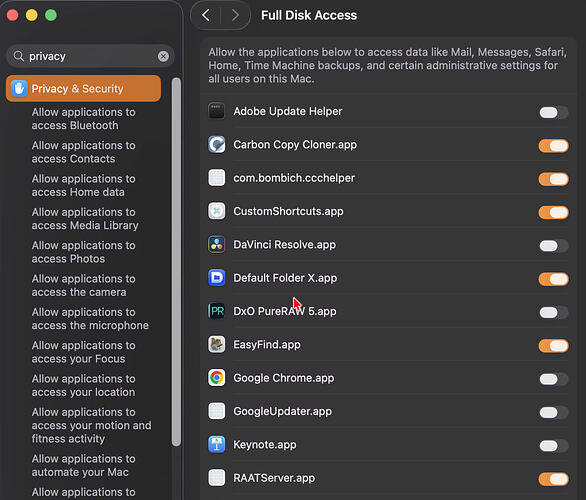Click the privacy search field
The height and width of the screenshot is (500, 586).
click(x=90, y=56)
